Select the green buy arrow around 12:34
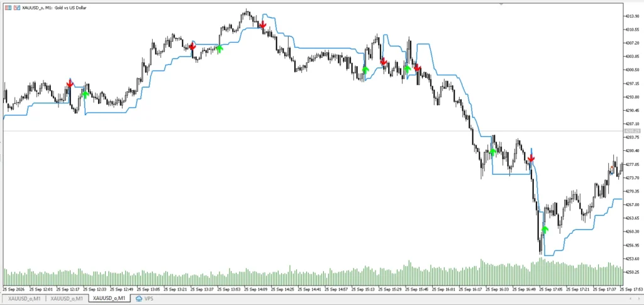The image size is (644, 305). (85, 94)
